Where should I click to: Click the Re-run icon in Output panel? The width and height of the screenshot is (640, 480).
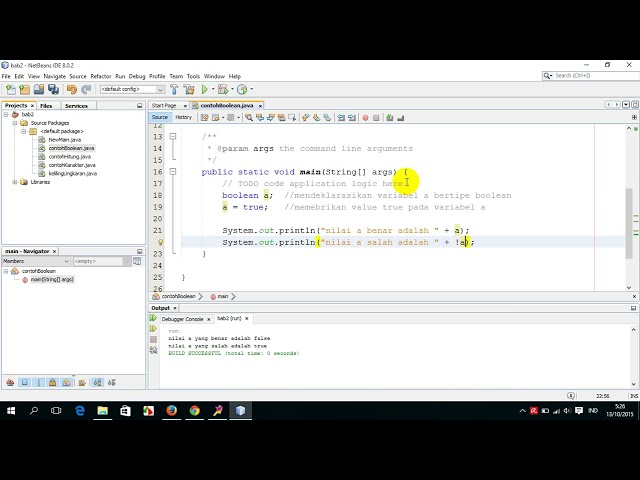point(153,318)
